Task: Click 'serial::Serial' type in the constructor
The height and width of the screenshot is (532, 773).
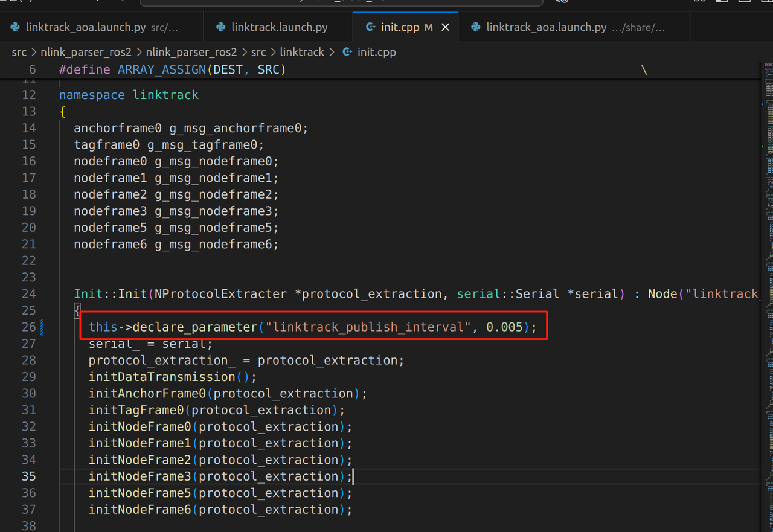Action: coord(508,293)
